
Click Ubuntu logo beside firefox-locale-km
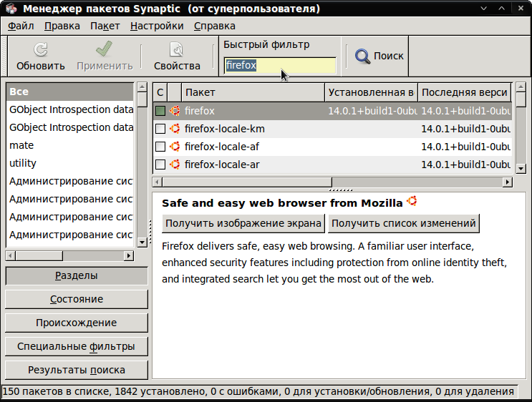[x=175, y=129]
